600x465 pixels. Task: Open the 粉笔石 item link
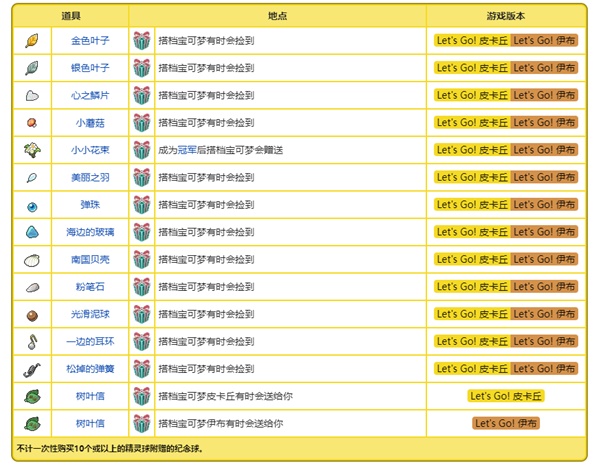tap(90, 287)
